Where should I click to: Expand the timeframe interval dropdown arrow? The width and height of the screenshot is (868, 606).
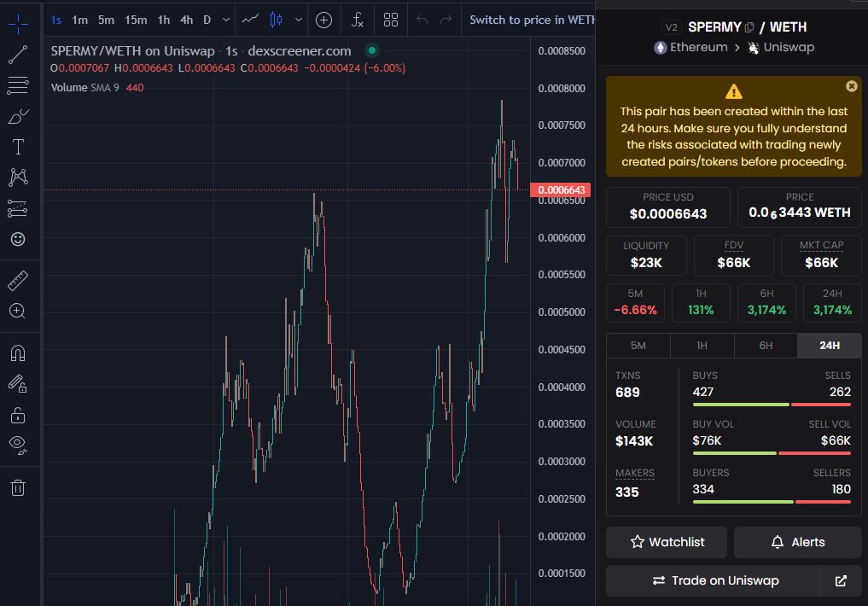click(226, 20)
